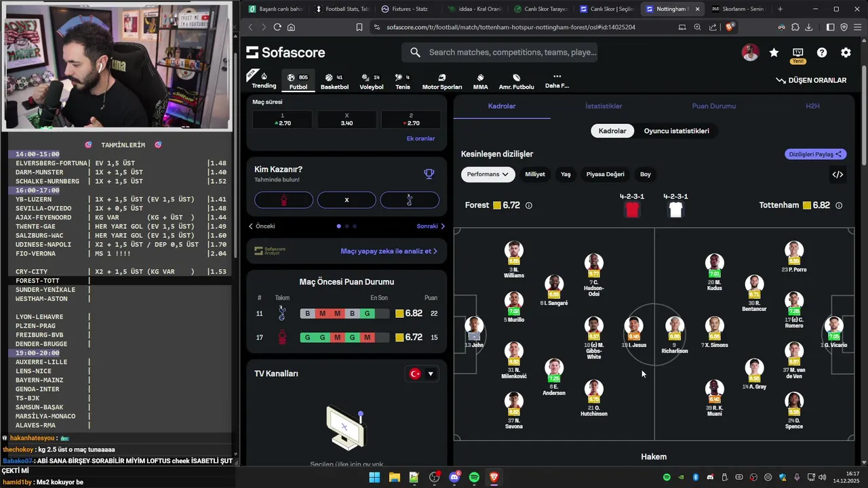Viewport: 868px width, 488px height.
Task: Select the Motor Sporları category
Action: (x=442, y=81)
